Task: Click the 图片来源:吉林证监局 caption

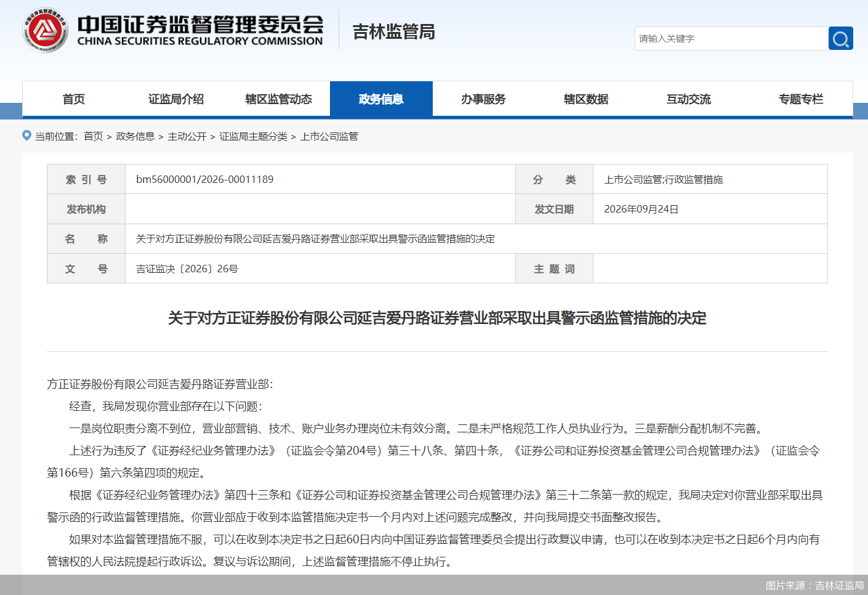Action: coord(814,585)
